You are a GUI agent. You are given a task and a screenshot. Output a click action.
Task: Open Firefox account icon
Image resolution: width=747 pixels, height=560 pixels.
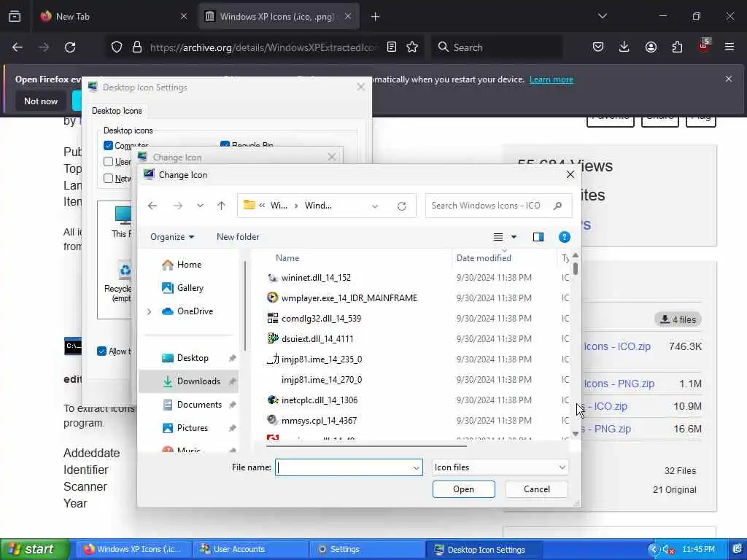coord(651,47)
